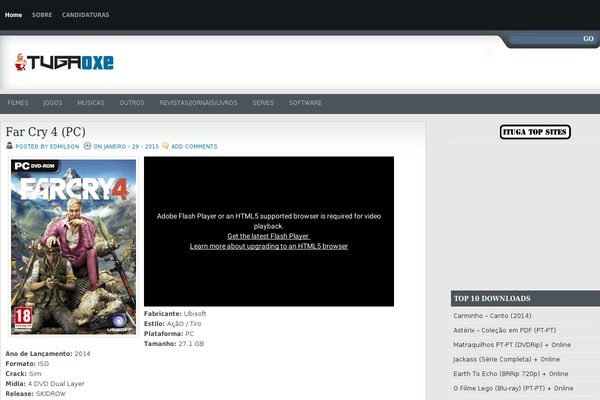This screenshot has width=600, height=400.
Task: Browse the MUSICAS category
Action: [91, 103]
